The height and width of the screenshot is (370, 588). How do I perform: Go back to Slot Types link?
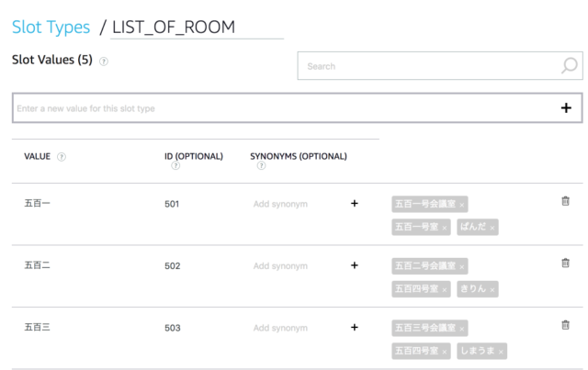[x=51, y=27]
